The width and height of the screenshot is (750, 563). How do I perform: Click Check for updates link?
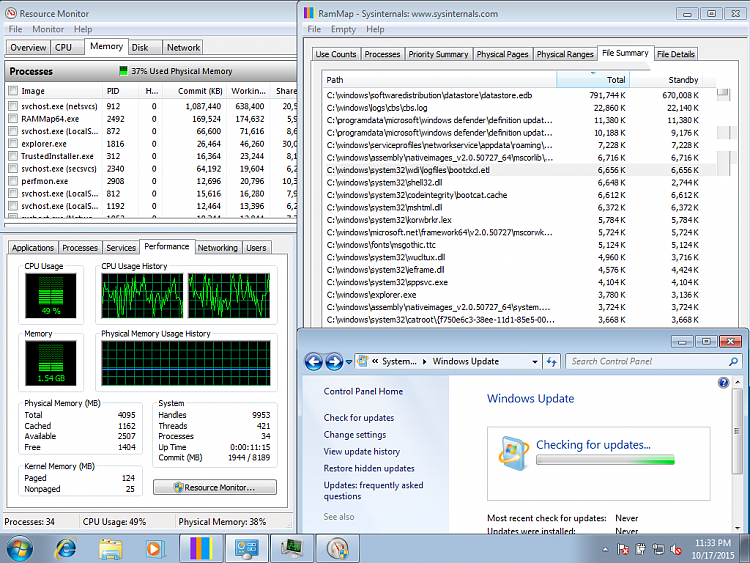359,418
